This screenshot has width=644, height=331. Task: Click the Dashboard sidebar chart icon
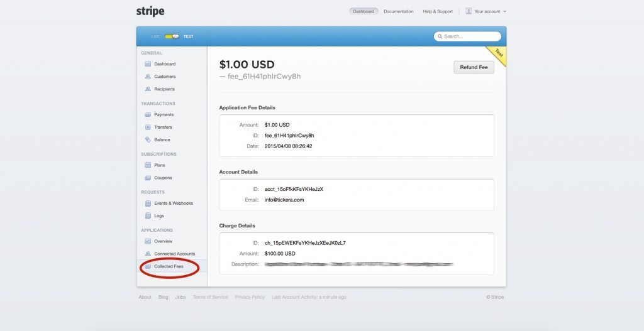148,64
